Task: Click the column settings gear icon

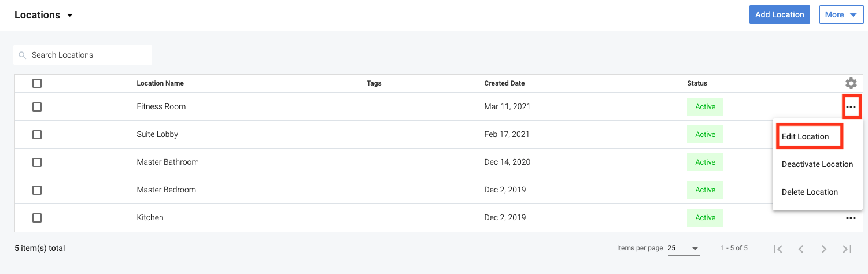Action: (x=851, y=83)
